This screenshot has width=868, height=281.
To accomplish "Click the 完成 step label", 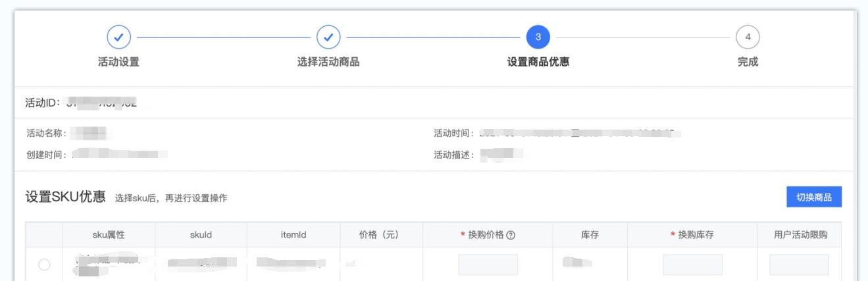I will point(748,63).
